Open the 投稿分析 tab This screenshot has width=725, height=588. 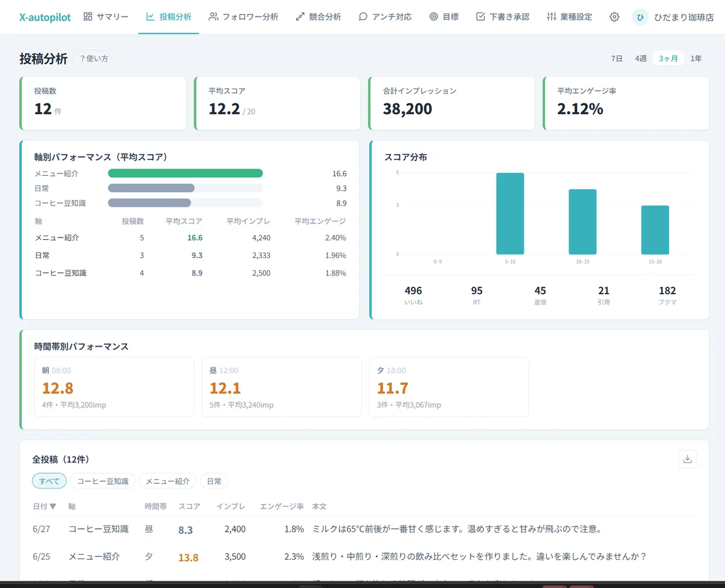(169, 17)
